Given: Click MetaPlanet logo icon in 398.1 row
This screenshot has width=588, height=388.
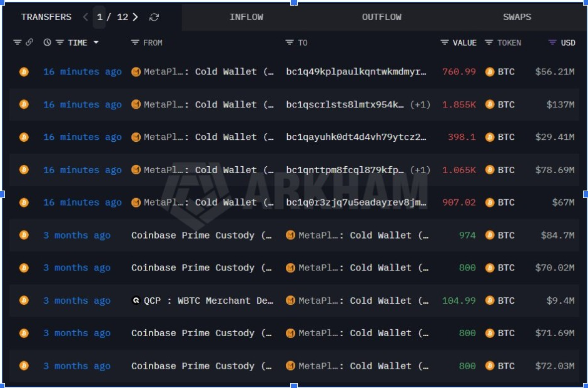Looking at the screenshot, I should click(x=136, y=137).
